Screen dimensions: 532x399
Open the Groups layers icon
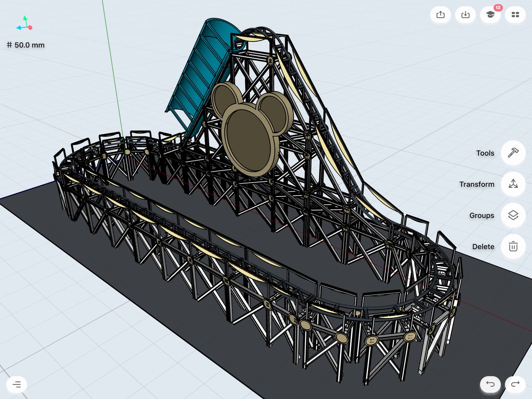(513, 215)
